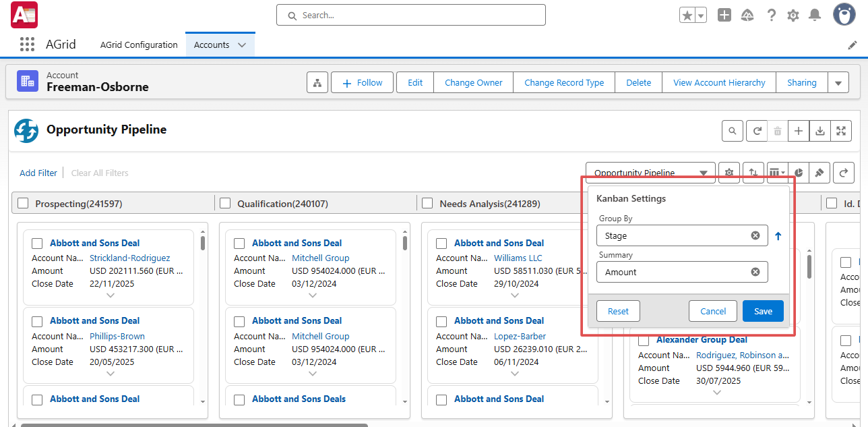Click the pie chart icon
Image resolution: width=868 pixels, height=427 pixels.
(x=799, y=173)
